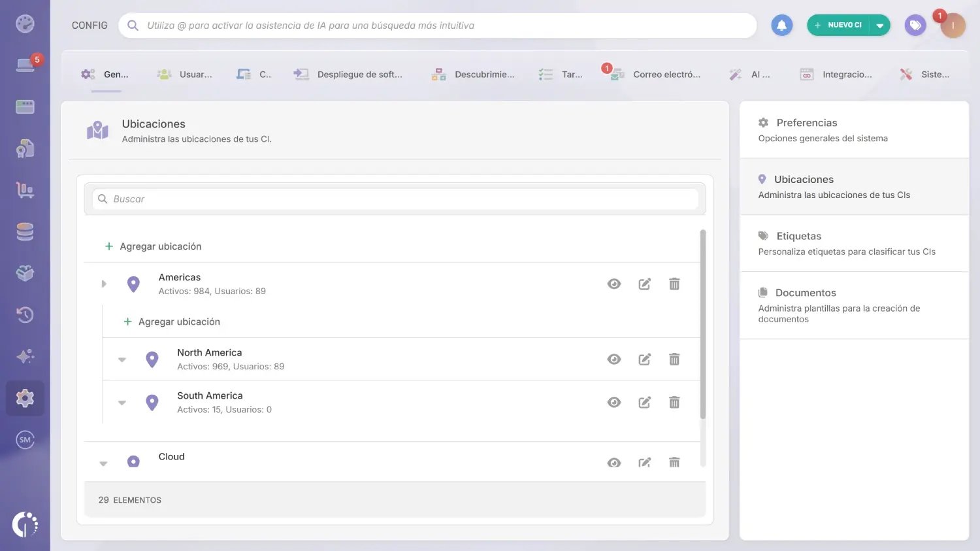The image size is (980, 551).
Task: Open the laptop icon with badge 5
Action: pos(25,65)
